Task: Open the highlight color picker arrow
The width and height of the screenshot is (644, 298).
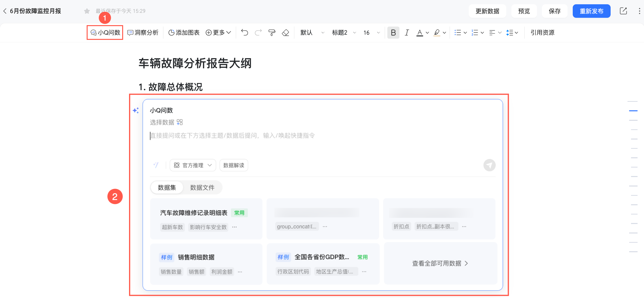Action: [444, 33]
